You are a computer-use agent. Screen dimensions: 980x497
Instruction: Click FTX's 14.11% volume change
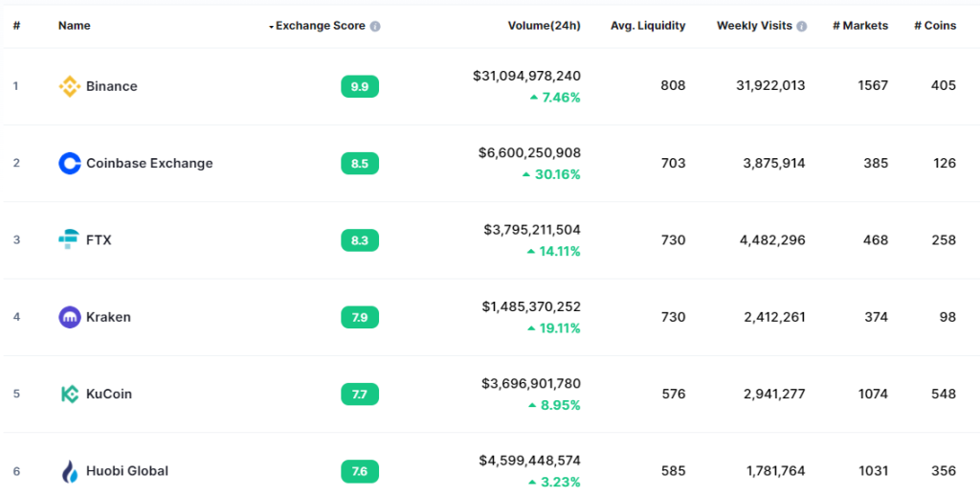tap(554, 251)
